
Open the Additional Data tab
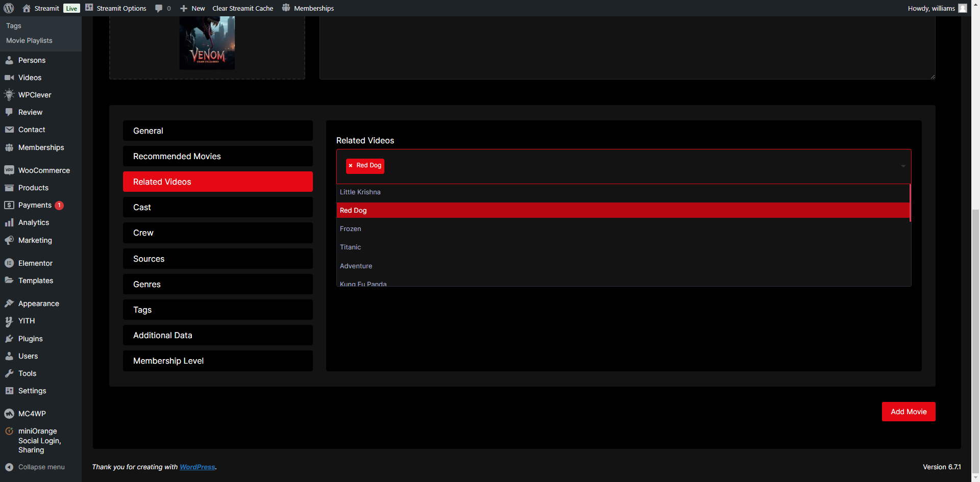click(218, 335)
